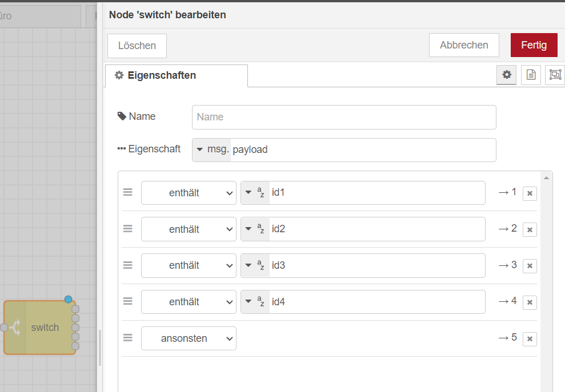This screenshot has width=565, height=392.
Task: Remove the id3 rule with x button
Action: coord(530,266)
